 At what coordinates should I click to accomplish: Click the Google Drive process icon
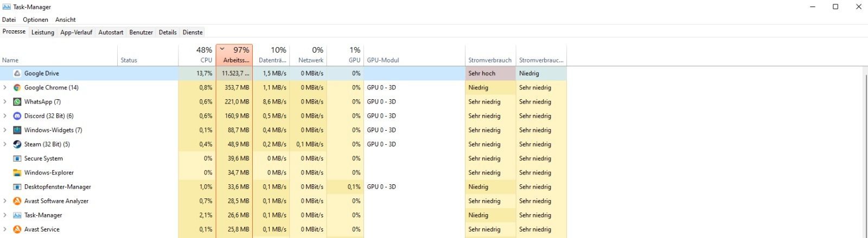pyautogui.click(x=17, y=73)
